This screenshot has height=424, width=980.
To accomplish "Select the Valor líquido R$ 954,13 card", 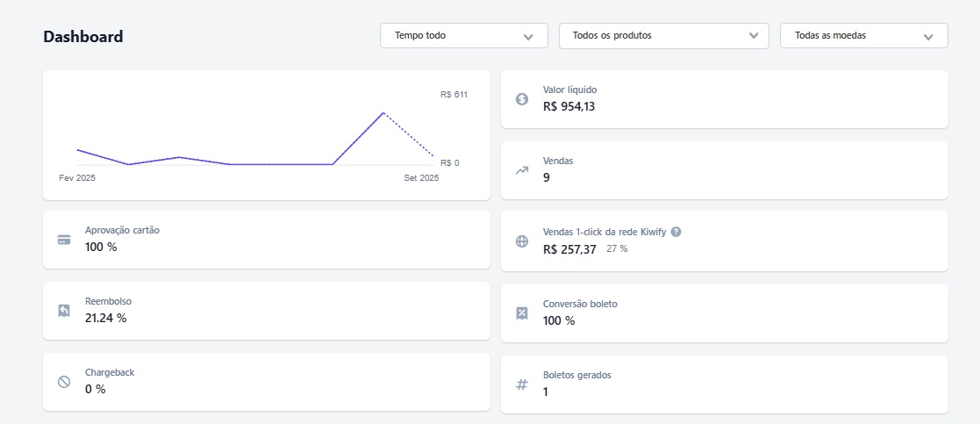I will point(724,99).
